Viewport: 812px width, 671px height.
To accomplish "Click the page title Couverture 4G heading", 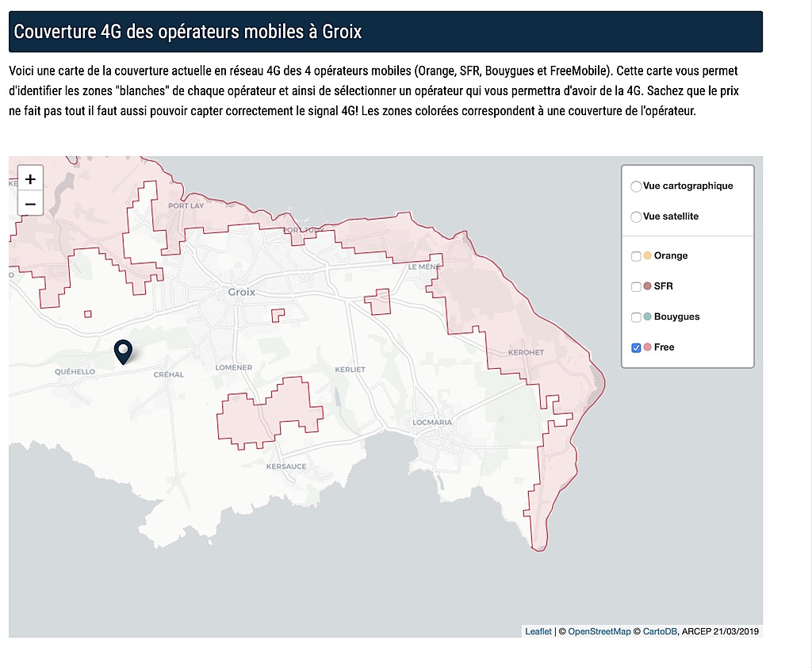I will pyautogui.click(x=187, y=32).
